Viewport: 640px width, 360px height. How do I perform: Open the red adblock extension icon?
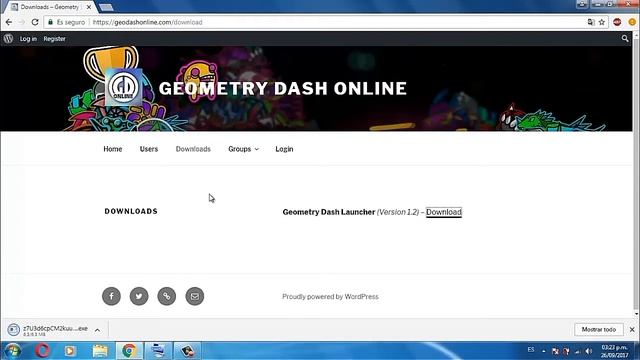617,22
